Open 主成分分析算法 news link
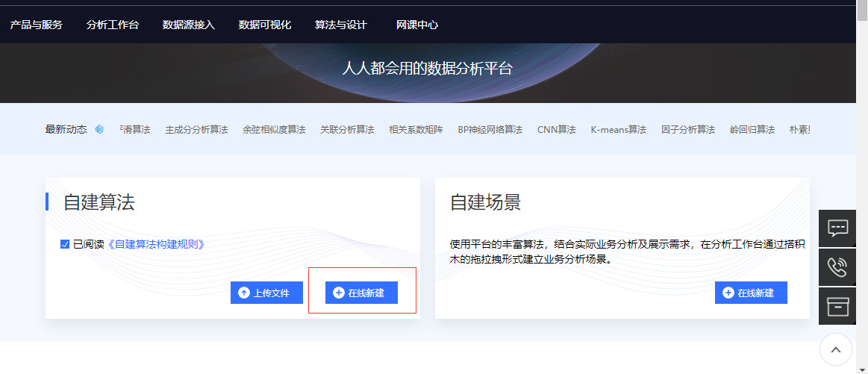The width and height of the screenshot is (868, 374). point(196,130)
